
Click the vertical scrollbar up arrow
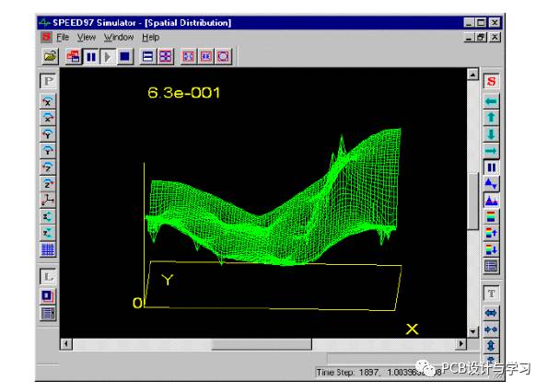[x=472, y=75]
